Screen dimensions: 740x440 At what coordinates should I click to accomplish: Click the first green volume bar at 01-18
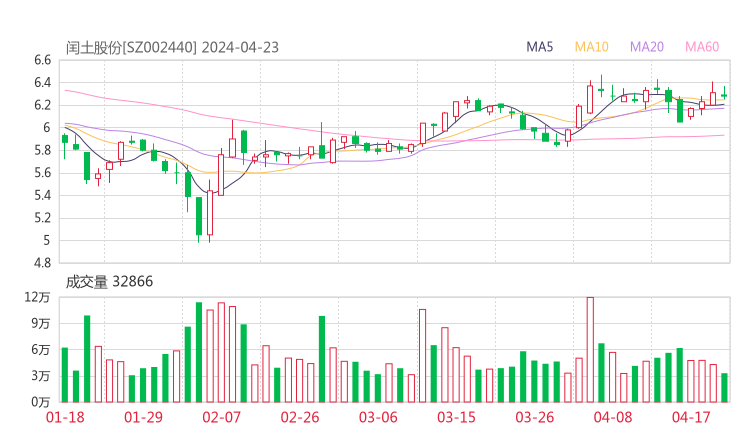(65, 375)
